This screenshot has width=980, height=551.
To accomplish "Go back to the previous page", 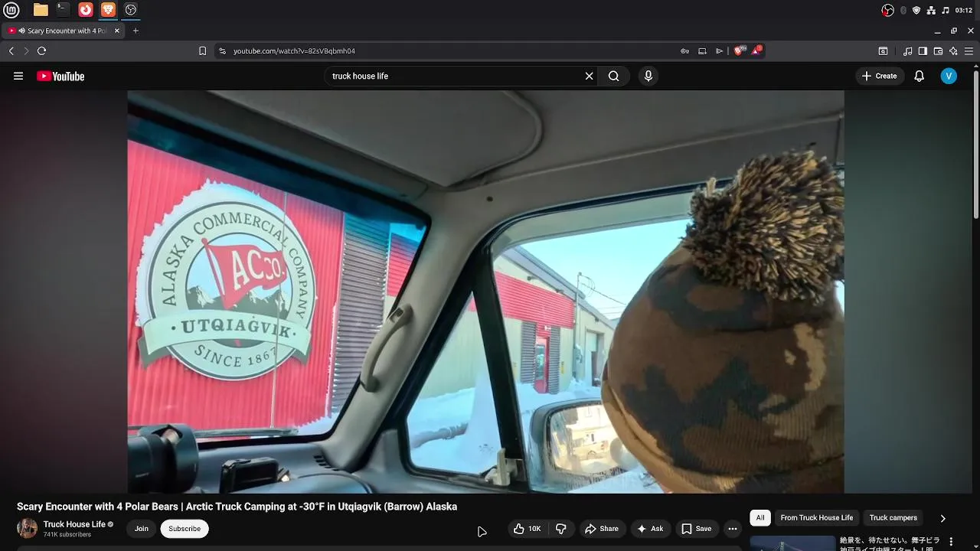I will pos(11,51).
